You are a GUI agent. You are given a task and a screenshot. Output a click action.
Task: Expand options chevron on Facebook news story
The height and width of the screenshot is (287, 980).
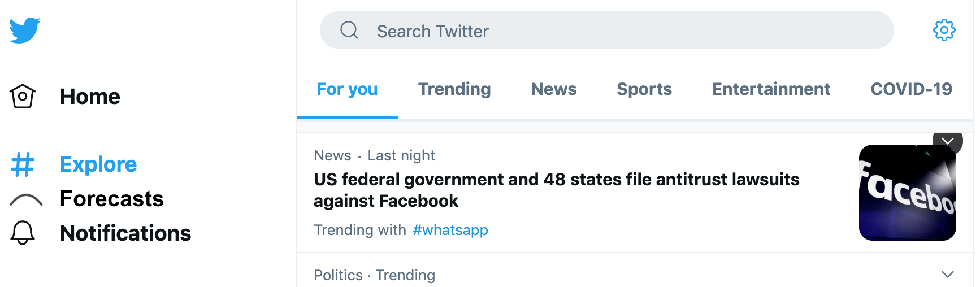coord(948,141)
